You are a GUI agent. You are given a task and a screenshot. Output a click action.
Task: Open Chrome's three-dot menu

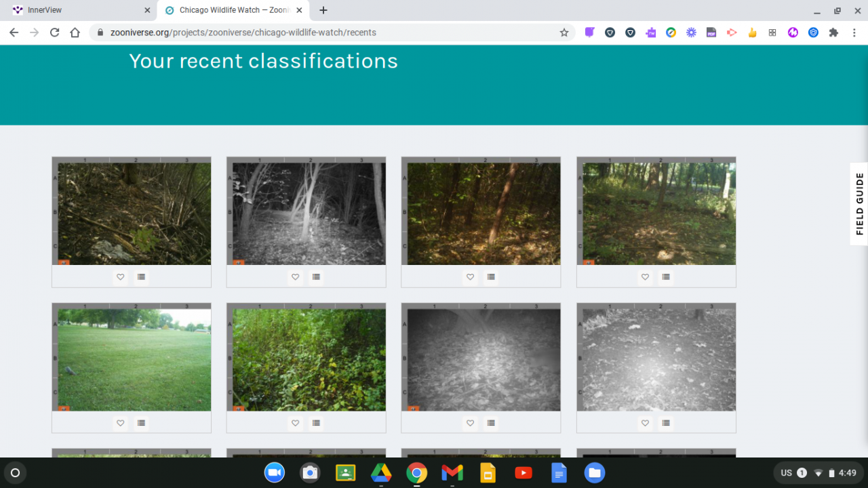pyautogui.click(x=854, y=33)
